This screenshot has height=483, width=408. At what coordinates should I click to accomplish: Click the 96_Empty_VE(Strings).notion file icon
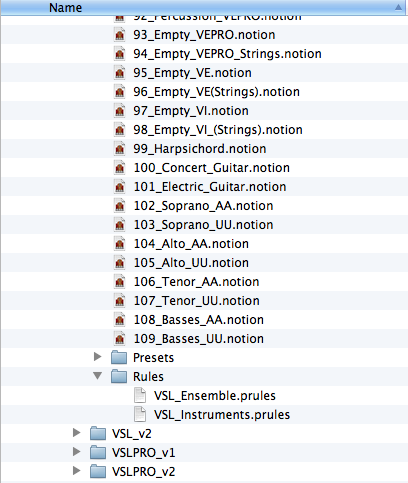(x=120, y=92)
